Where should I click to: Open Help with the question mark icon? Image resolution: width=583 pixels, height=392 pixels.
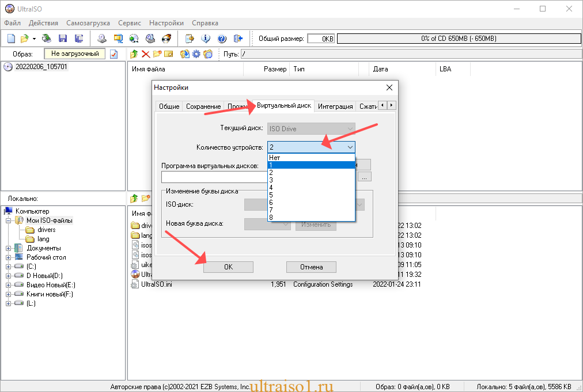tap(222, 39)
